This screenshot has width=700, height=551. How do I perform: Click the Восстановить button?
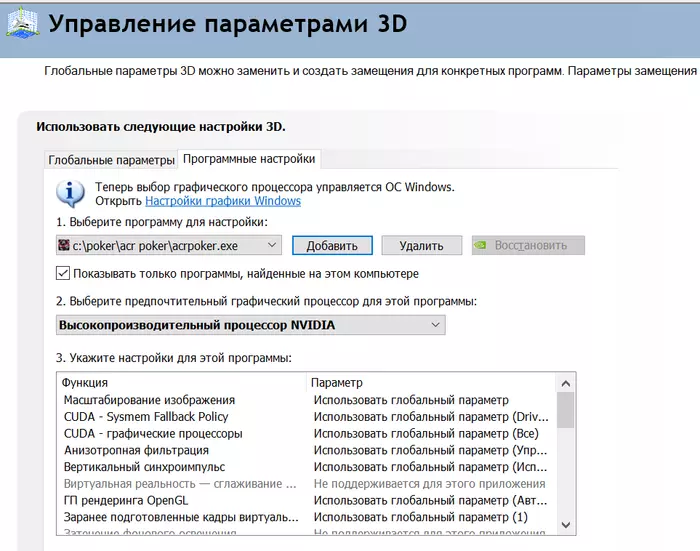coord(528,245)
